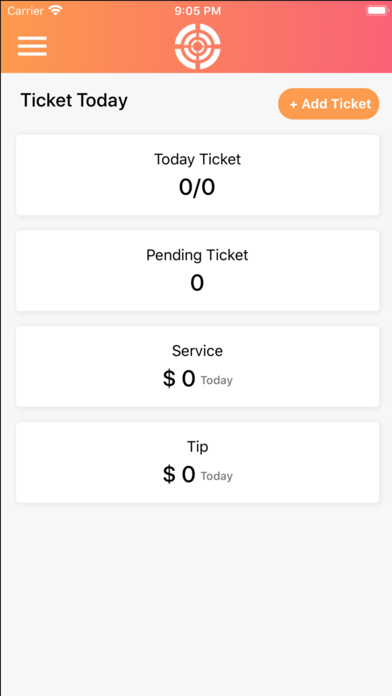Tap the Carrier label in status bar
Image resolution: width=392 pixels, height=696 pixels.
point(26,11)
